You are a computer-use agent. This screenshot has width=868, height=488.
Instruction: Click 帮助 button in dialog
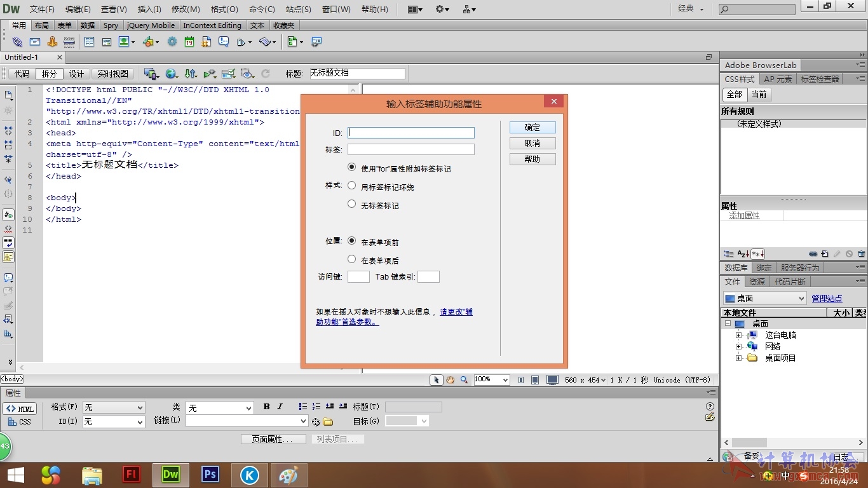tap(532, 159)
